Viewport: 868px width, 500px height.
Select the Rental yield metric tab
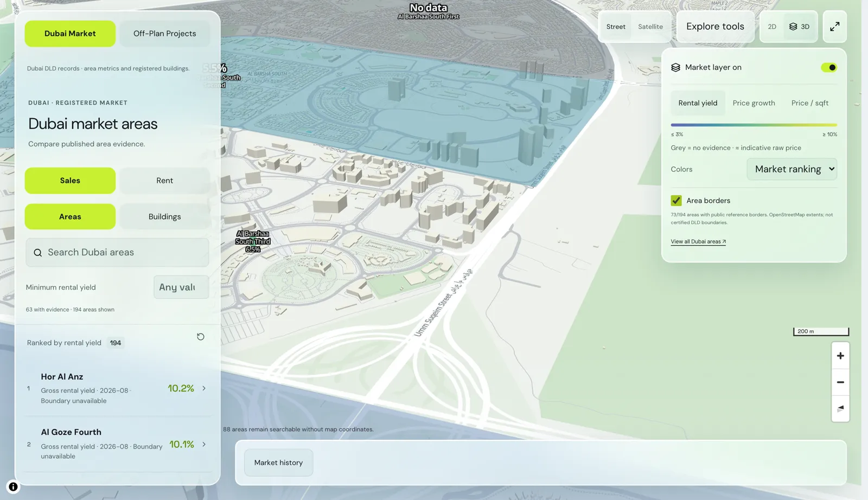coord(698,103)
